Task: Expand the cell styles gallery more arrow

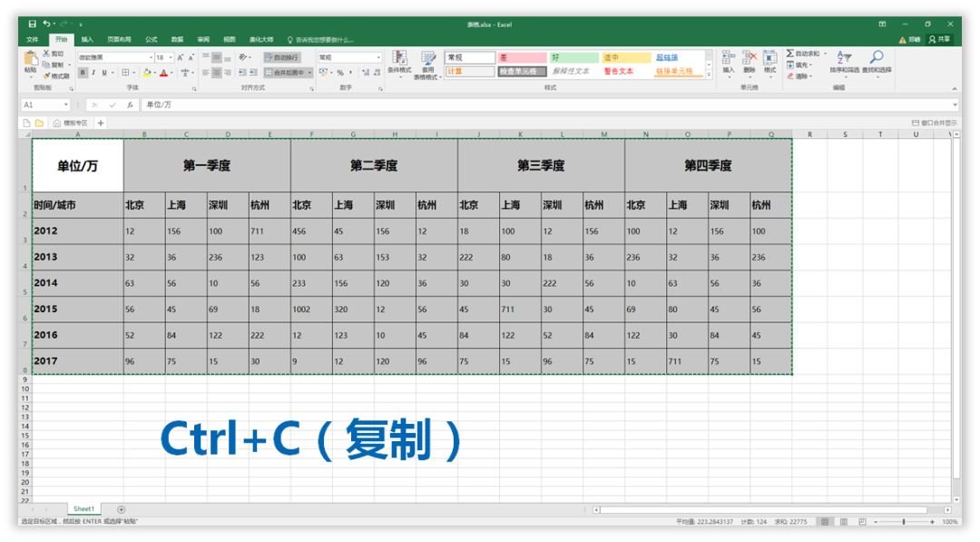Action: (709, 75)
